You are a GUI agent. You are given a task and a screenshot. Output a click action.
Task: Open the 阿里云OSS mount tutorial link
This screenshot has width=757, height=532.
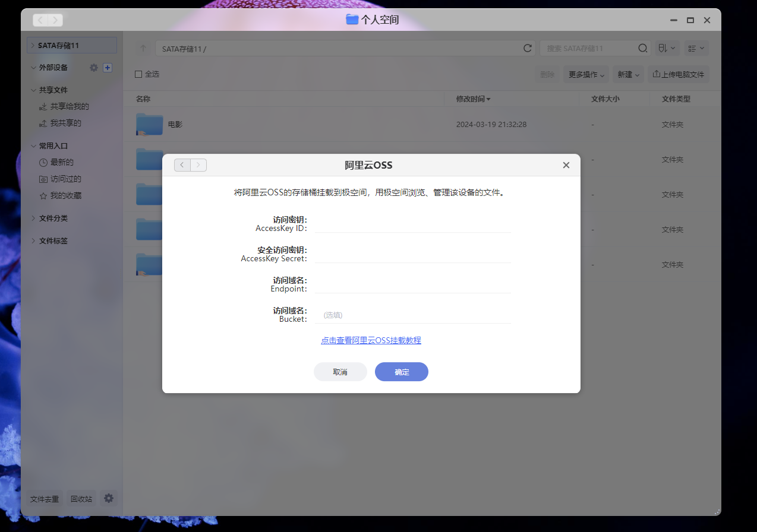(371, 340)
